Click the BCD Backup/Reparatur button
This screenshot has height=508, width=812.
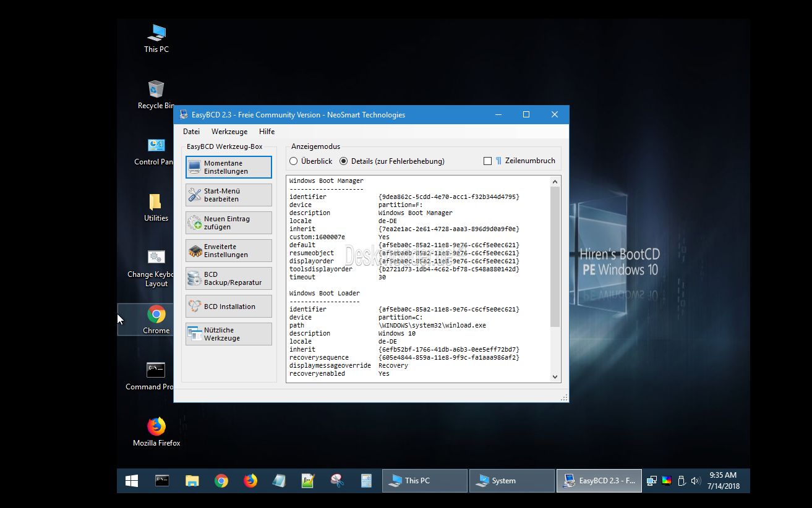click(229, 279)
